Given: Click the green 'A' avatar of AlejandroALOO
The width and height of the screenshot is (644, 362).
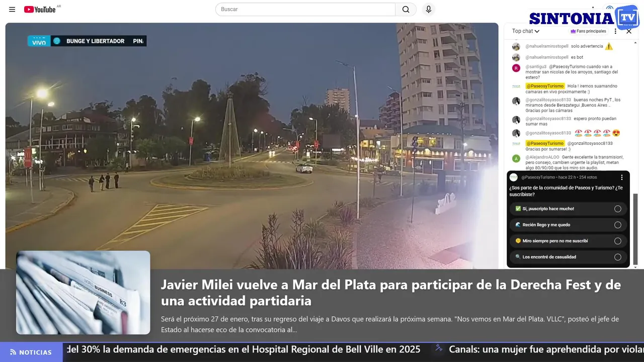Looking at the screenshot, I should (516, 158).
